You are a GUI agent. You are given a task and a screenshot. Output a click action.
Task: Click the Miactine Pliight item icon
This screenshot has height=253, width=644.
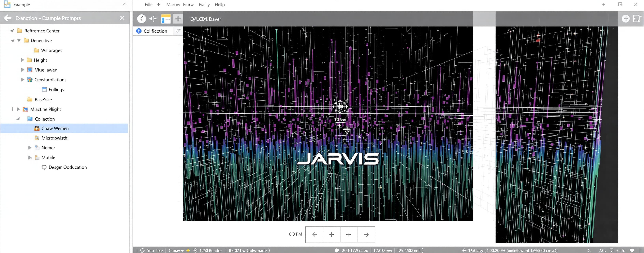[x=25, y=109]
